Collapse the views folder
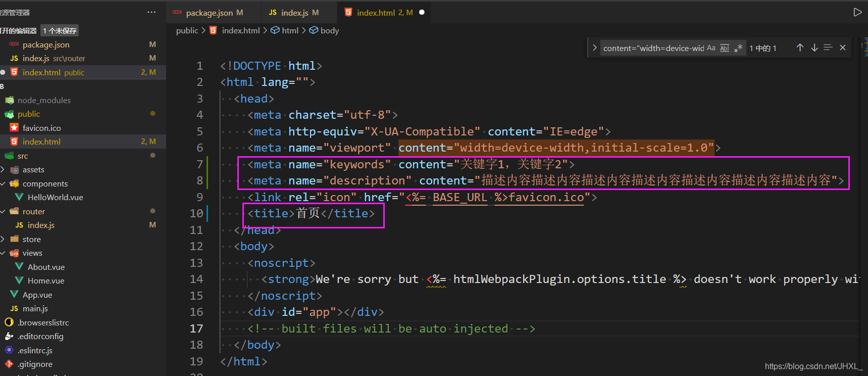This screenshot has width=868, height=376. pos(83,253)
